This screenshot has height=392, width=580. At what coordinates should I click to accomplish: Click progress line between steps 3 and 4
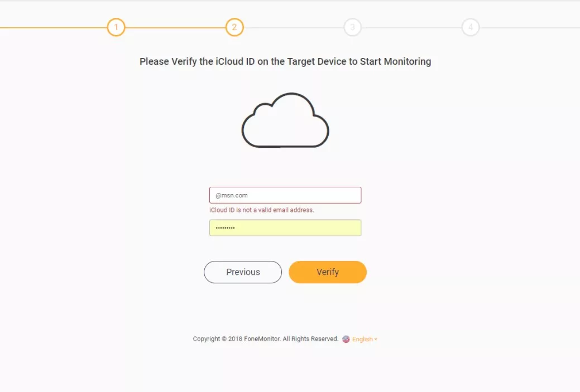click(411, 27)
